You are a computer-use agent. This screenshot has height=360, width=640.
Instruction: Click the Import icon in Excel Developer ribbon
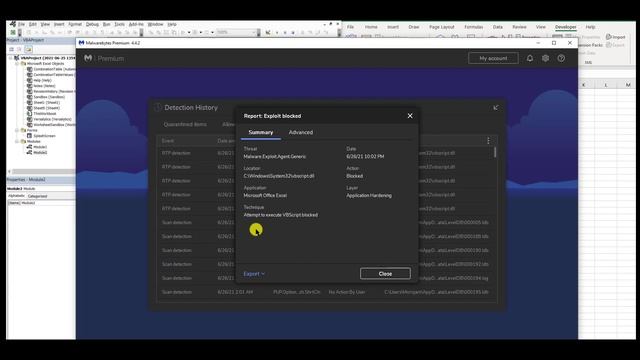tap(616, 37)
